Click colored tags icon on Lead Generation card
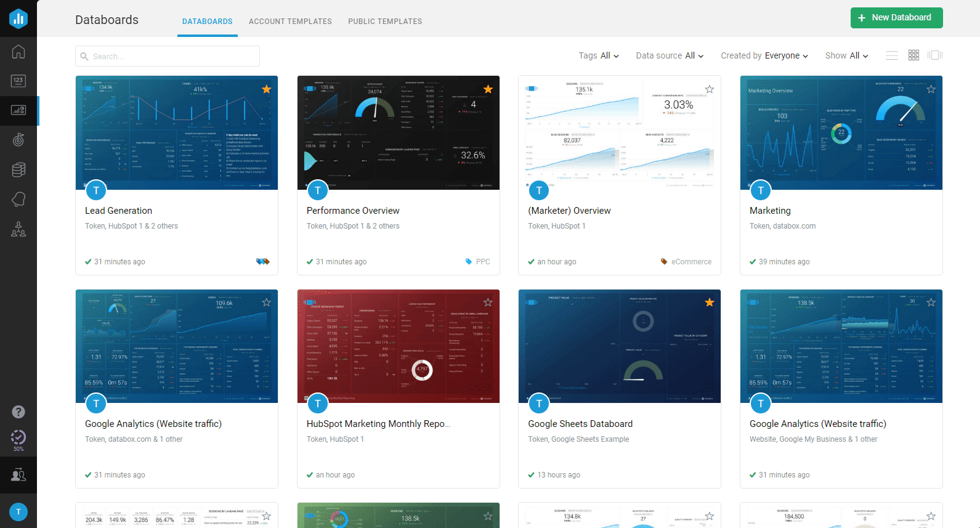980x528 pixels. (263, 261)
